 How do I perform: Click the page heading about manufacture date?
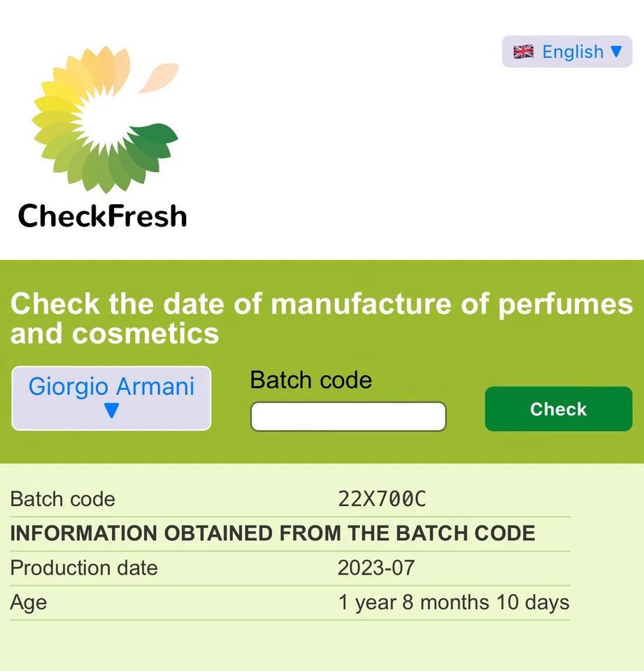click(x=321, y=318)
